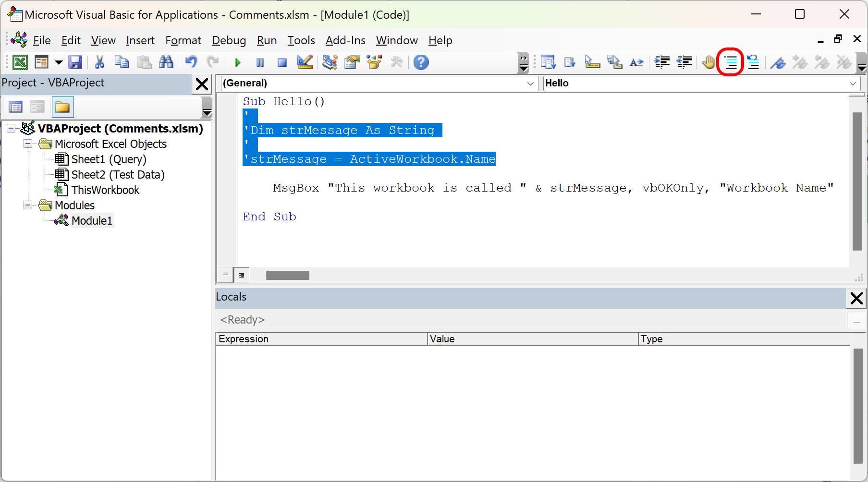
Task: Save Comments.xlsm with the floppy icon
Action: point(75,62)
